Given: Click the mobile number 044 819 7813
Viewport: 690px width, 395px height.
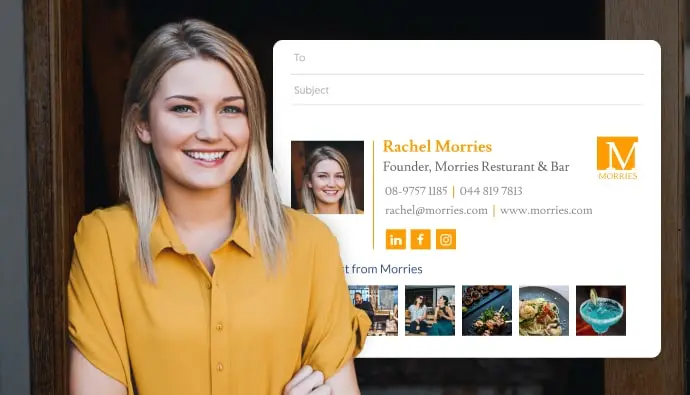Looking at the screenshot, I should [x=491, y=191].
